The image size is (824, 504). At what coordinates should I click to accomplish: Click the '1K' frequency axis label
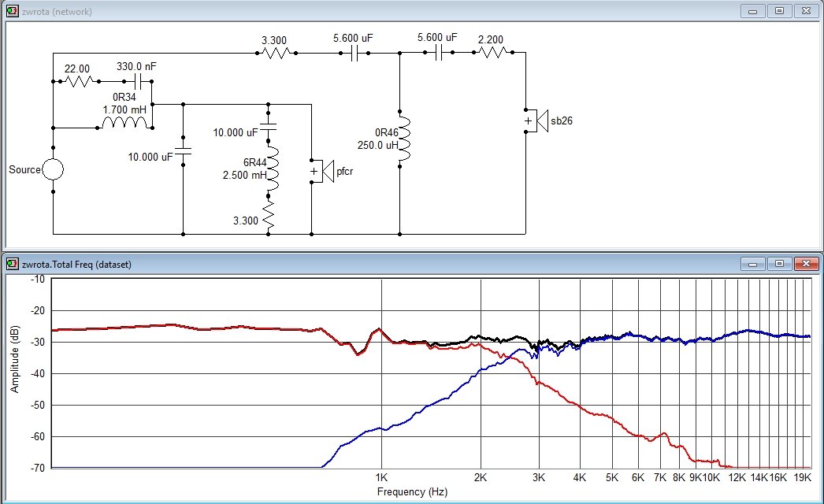381,478
